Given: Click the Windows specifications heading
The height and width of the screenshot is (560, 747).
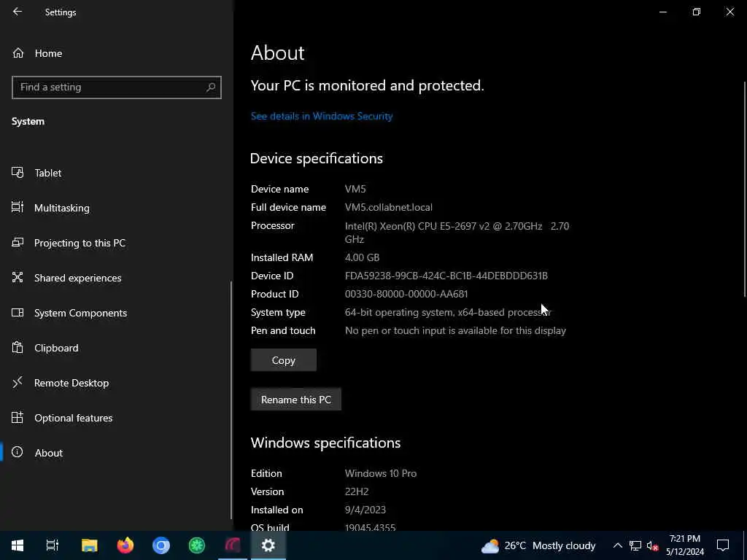Looking at the screenshot, I should click(x=325, y=443).
